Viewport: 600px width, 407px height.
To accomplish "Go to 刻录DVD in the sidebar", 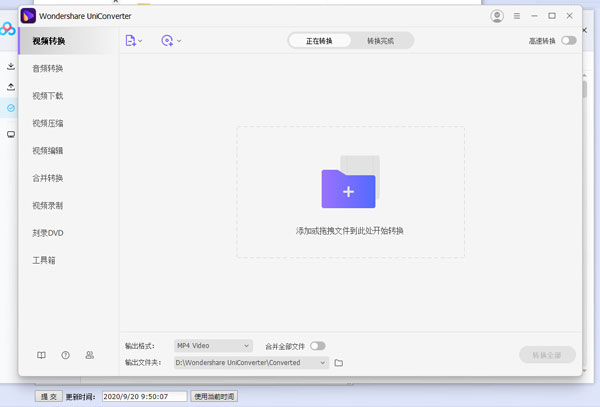I will [x=47, y=233].
